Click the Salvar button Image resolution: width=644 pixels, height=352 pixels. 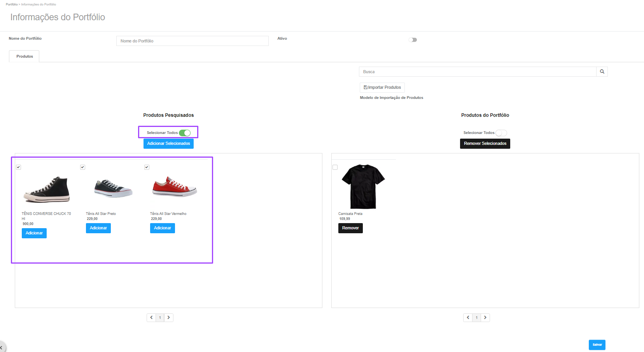[597, 345]
